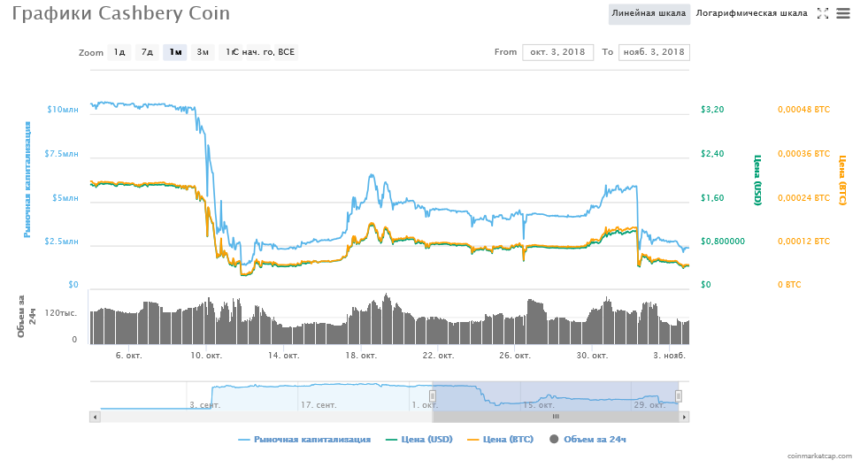Switch to Логарифмическая шкала scale
Image resolution: width=868 pixels, height=468 pixels.
click(x=751, y=13)
